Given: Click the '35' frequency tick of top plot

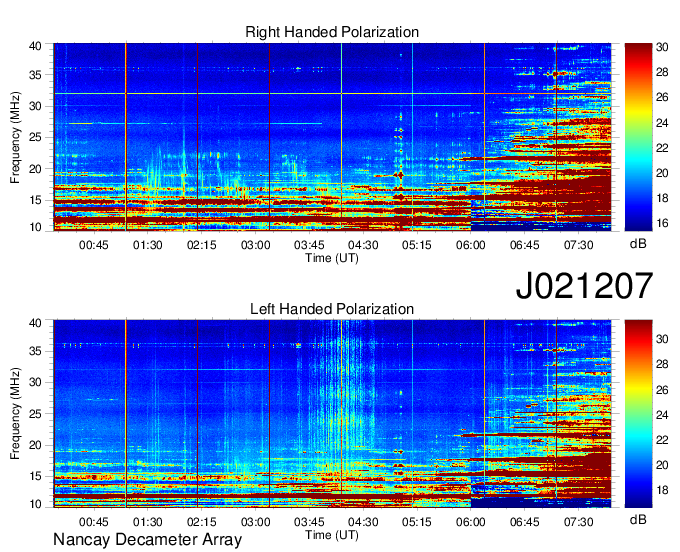Looking at the screenshot, I should tap(35, 75).
